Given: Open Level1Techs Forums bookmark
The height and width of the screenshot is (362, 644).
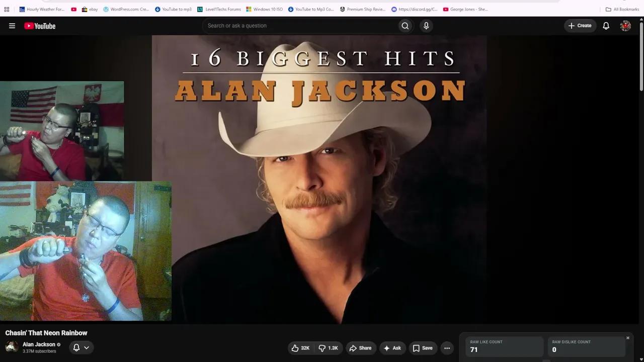Looking at the screenshot, I should tap(219, 9).
